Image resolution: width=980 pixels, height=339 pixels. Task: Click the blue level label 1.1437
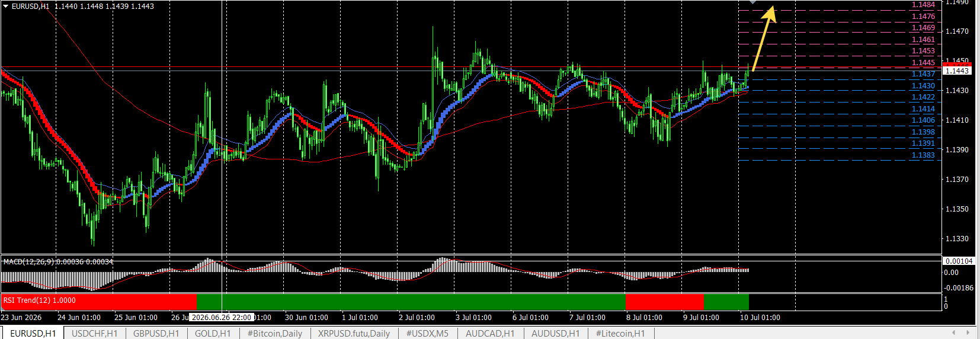(923, 74)
